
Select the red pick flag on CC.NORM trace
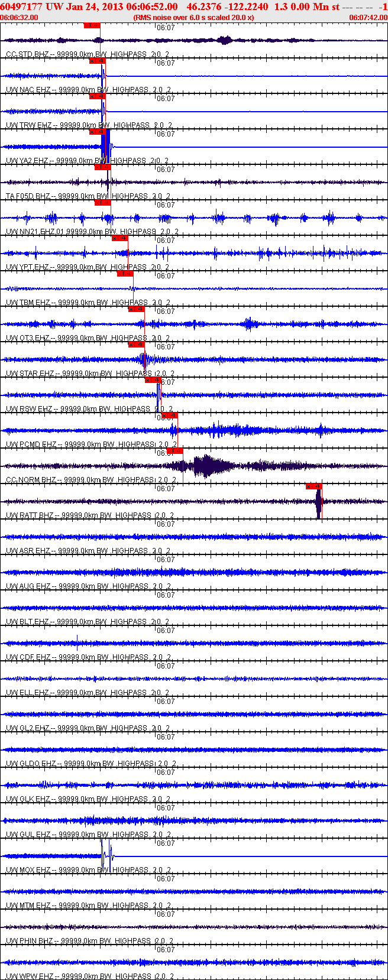point(175,450)
